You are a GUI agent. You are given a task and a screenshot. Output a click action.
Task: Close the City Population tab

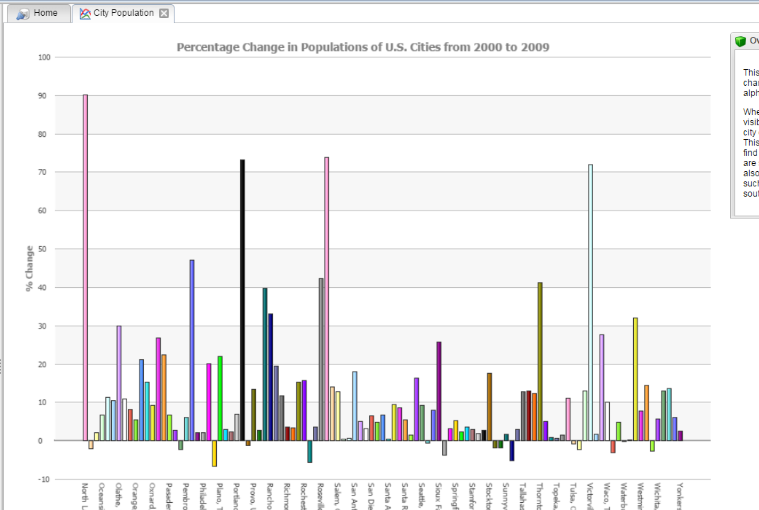tap(164, 13)
